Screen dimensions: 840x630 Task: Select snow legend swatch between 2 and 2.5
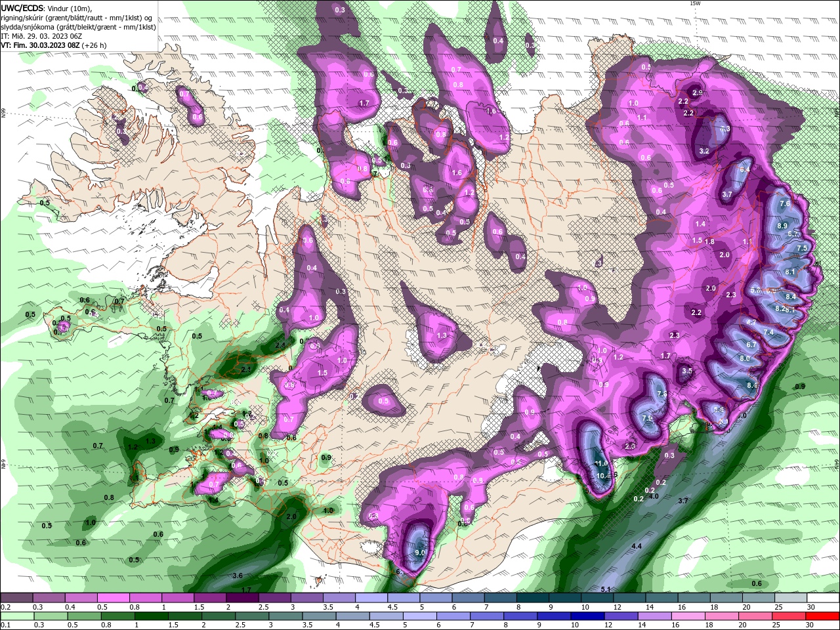click(241, 598)
